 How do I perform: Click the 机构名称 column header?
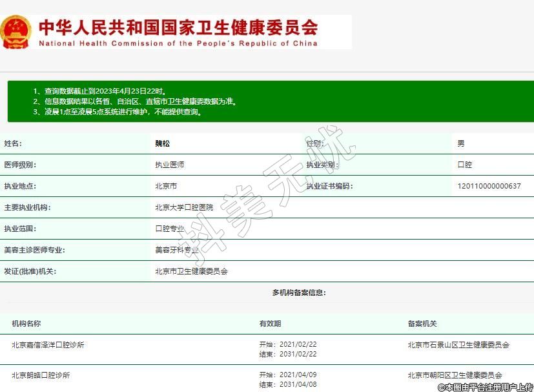[26, 324]
